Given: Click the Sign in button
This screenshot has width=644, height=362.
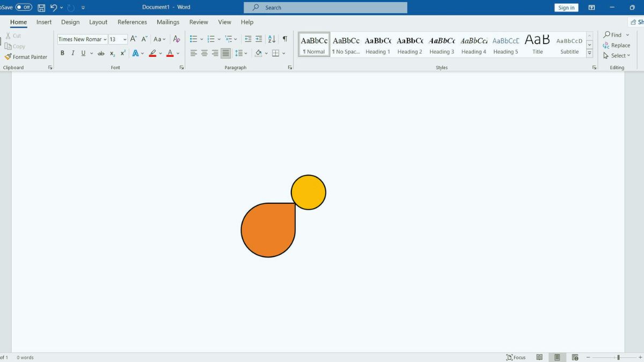Looking at the screenshot, I should 566,8.
